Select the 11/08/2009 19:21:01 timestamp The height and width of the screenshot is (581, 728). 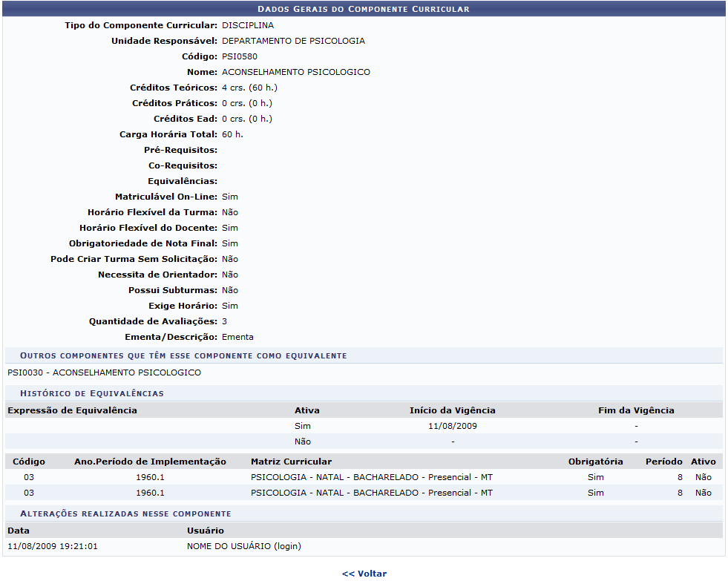[52, 546]
